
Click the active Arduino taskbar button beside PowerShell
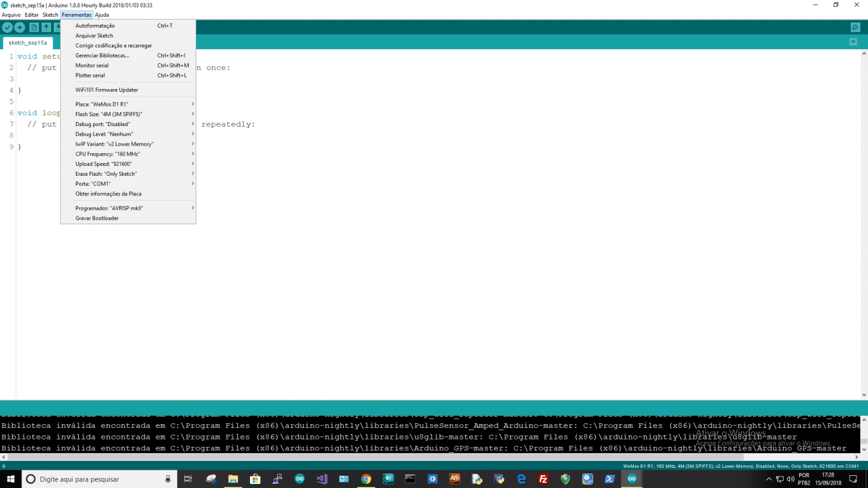click(632, 479)
